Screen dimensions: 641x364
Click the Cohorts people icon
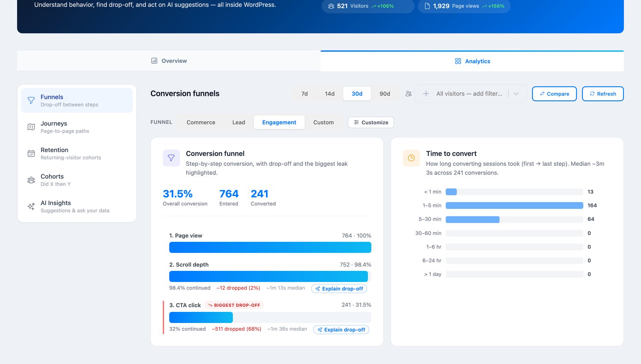point(31,180)
